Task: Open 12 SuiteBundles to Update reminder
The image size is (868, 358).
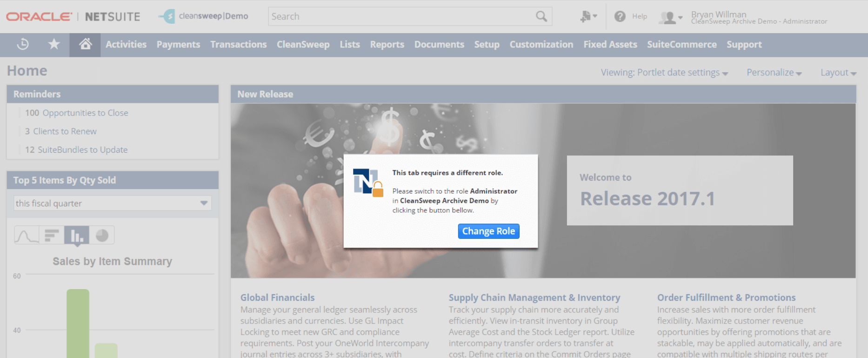Action: click(76, 149)
